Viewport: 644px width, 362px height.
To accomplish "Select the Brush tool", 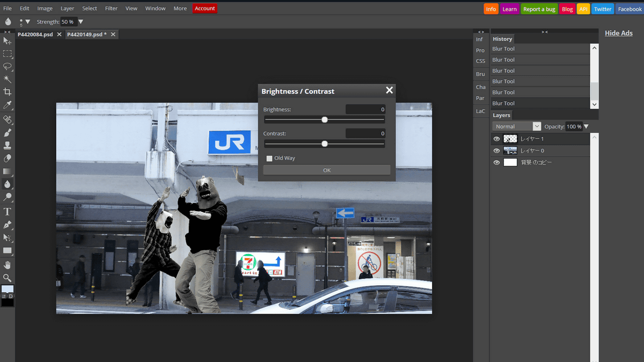I will [8, 132].
